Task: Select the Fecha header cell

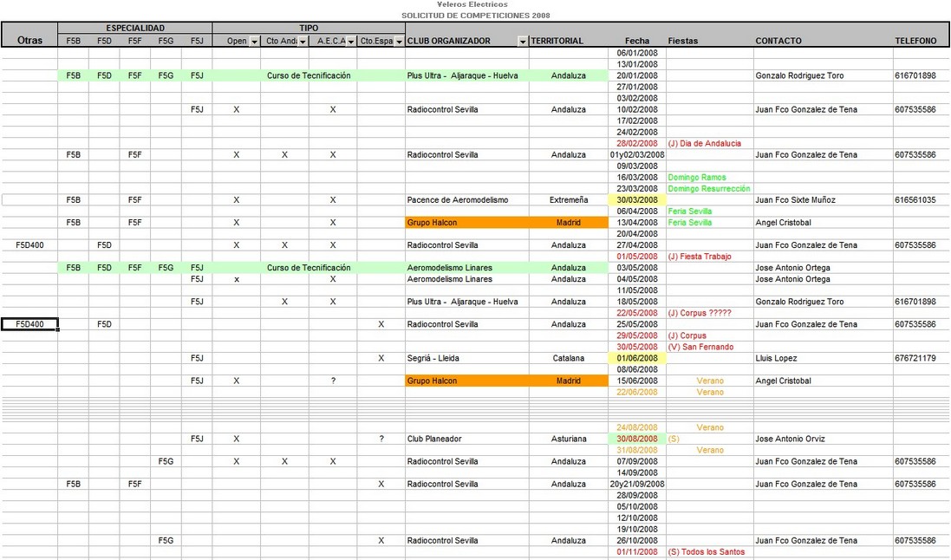Action: 637,41
